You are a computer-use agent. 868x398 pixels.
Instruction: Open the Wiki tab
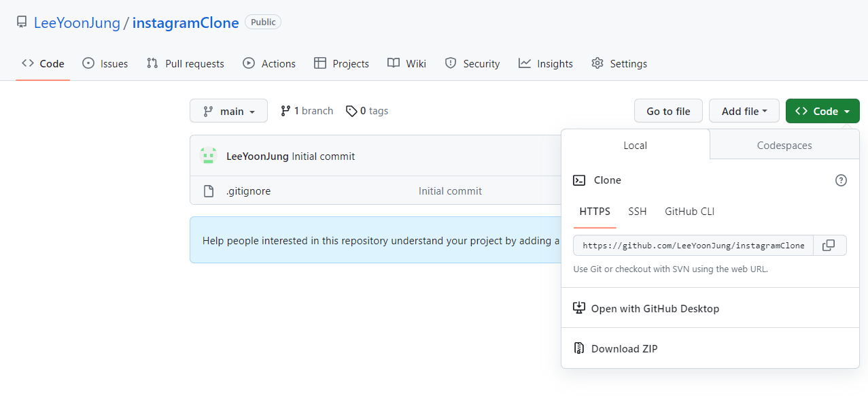tap(406, 63)
